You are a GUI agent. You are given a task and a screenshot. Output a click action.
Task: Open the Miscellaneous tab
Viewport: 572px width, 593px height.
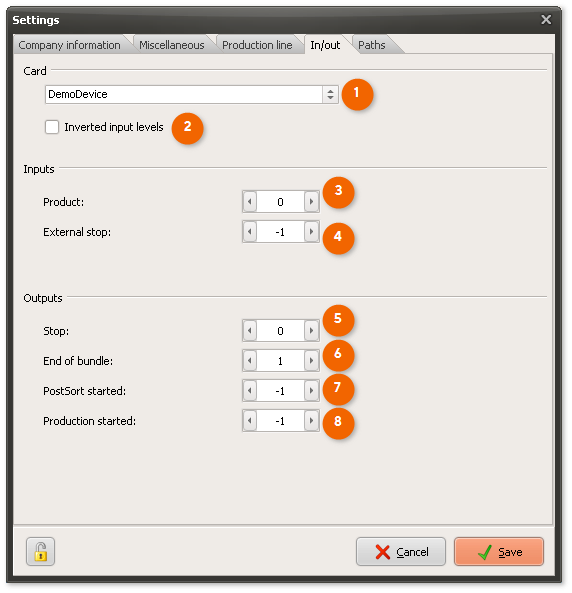click(171, 45)
